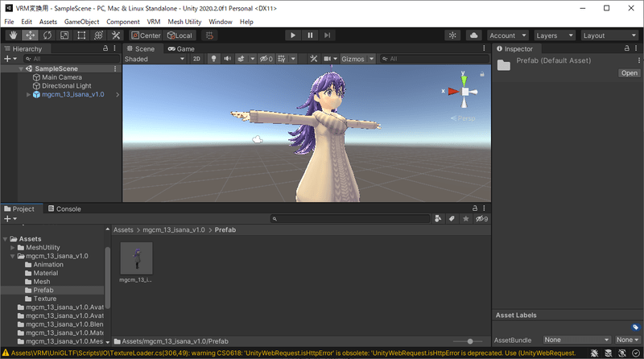Select the Hand tool
The height and width of the screenshot is (359, 644).
coord(13,35)
